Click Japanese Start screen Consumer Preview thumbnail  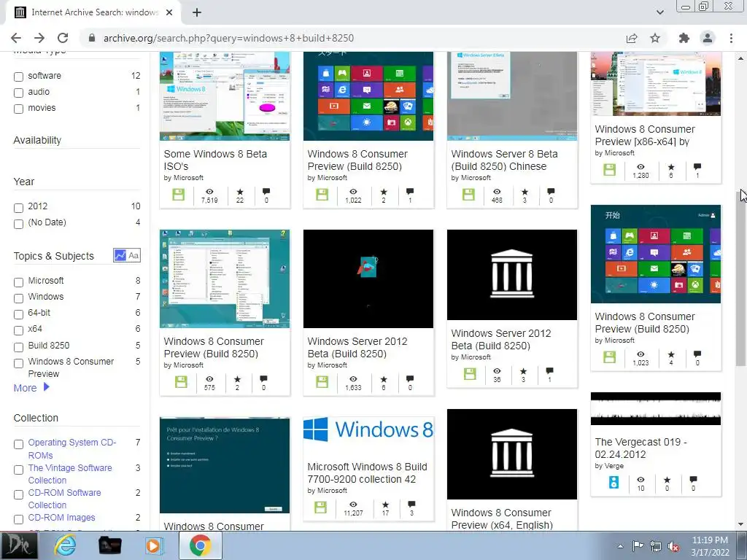tap(368, 96)
